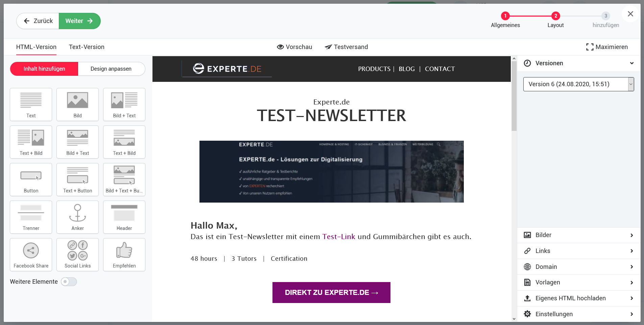The width and height of the screenshot is (644, 325).
Task: Add a Header element
Action: [124, 217]
